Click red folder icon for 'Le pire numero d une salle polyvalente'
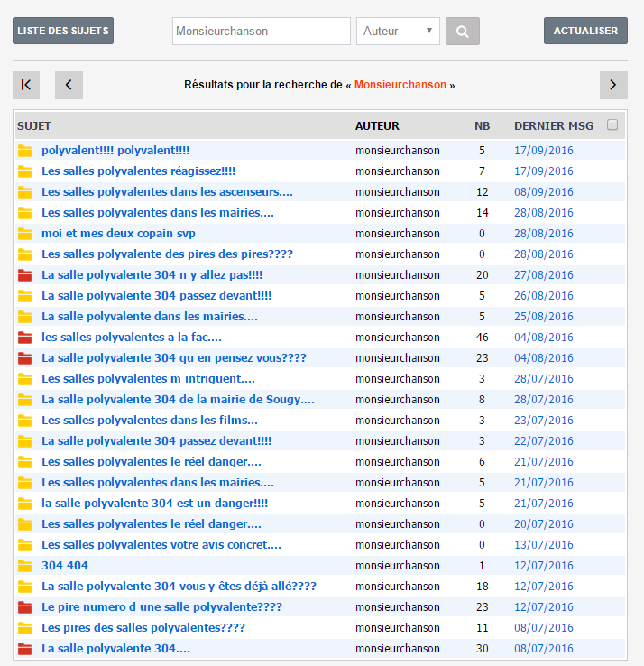This screenshot has width=644, height=666. point(25,607)
